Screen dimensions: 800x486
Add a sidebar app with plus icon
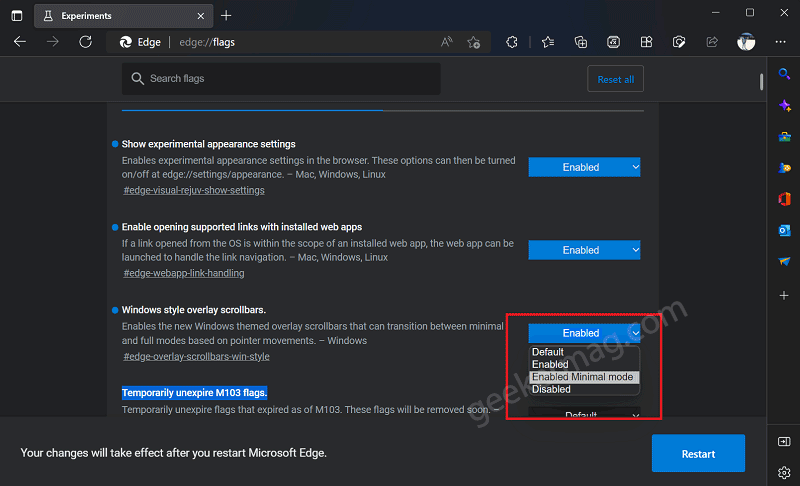pyautogui.click(x=784, y=295)
